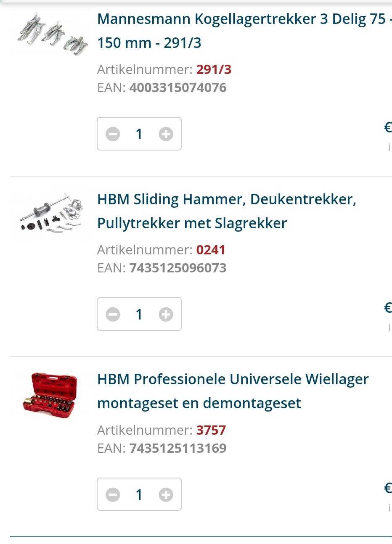Open HBM Sliding Hammer product image
This screenshot has width=392, height=544.
[x=51, y=215]
